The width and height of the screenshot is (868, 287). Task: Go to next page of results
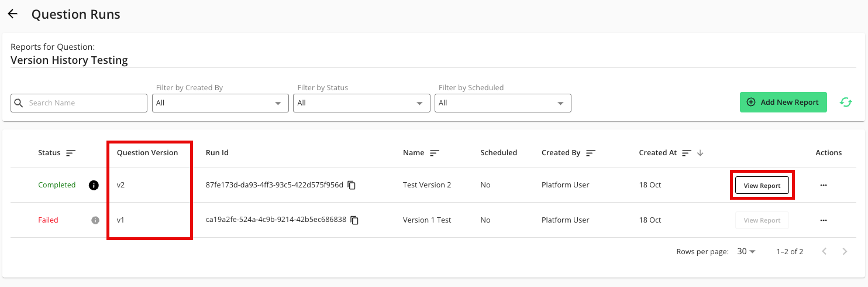(844, 251)
